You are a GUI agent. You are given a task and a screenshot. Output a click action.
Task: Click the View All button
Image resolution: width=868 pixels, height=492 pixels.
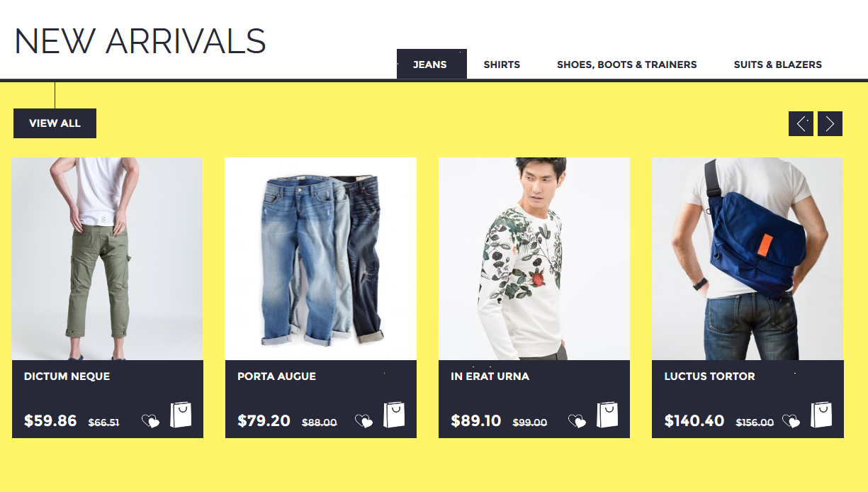coord(55,123)
